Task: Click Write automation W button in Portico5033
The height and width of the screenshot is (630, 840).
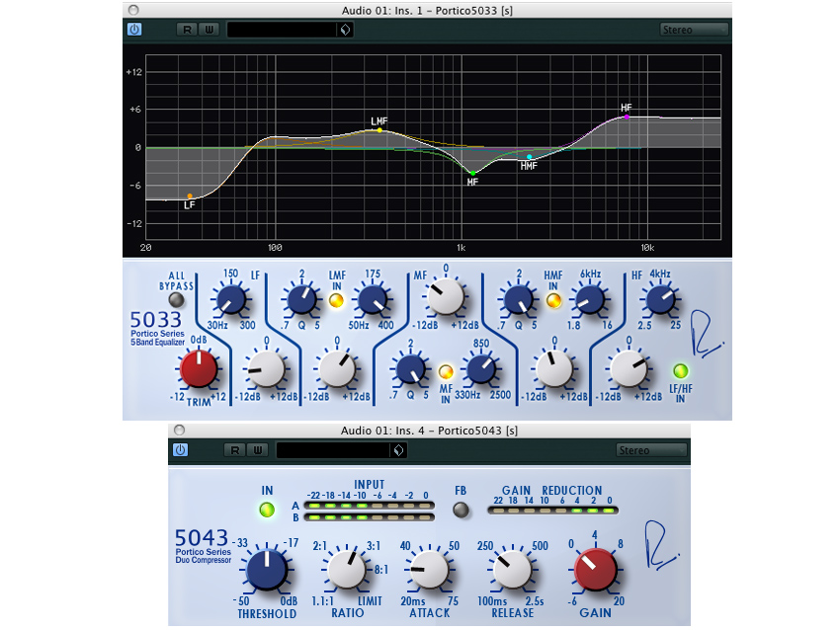Action: click(209, 30)
